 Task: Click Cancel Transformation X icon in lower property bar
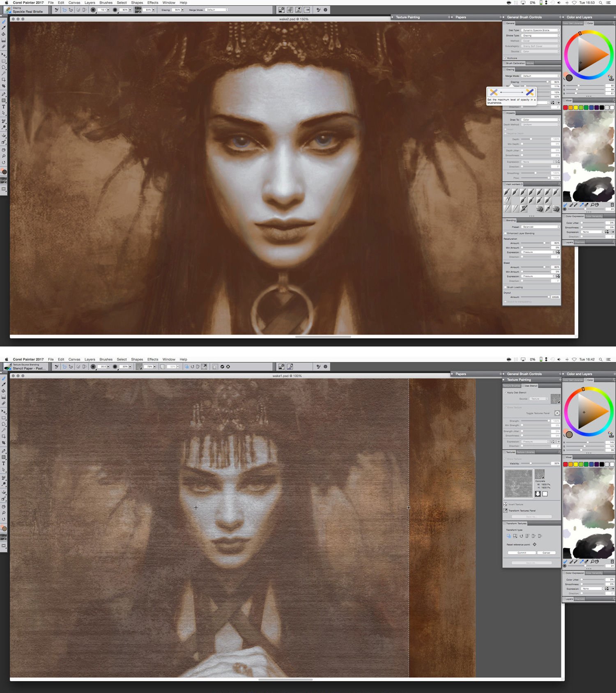pos(228,367)
